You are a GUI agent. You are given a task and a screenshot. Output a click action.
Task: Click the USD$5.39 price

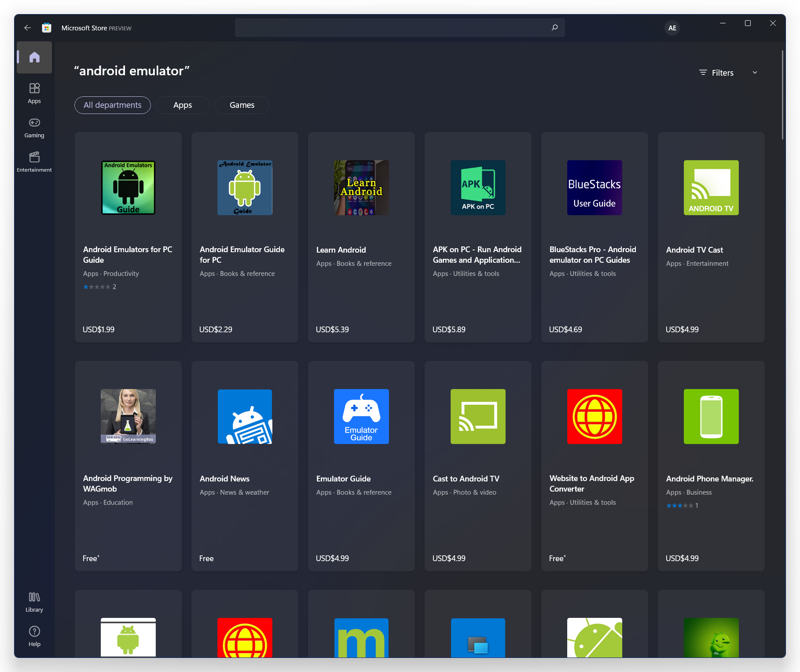(332, 330)
